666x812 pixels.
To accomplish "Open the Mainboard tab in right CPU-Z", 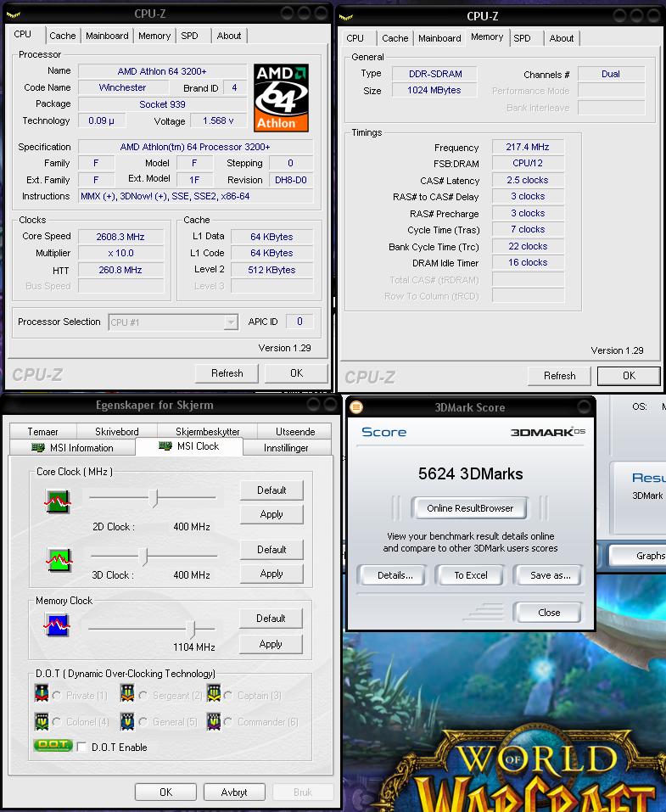I will (x=439, y=38).
